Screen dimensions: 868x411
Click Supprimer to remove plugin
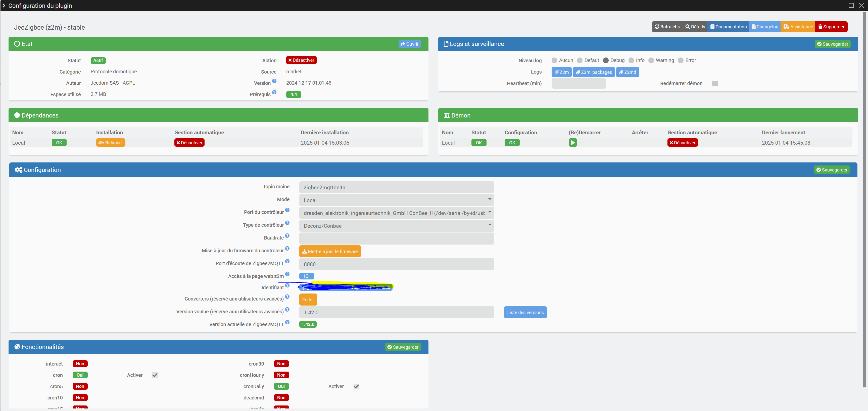tap(831, 27)
